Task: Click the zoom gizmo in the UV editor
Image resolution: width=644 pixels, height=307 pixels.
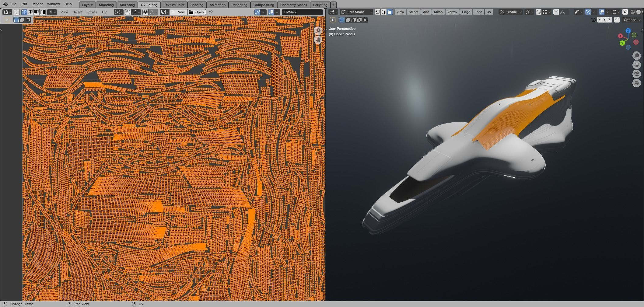Action: coord(318,31)
